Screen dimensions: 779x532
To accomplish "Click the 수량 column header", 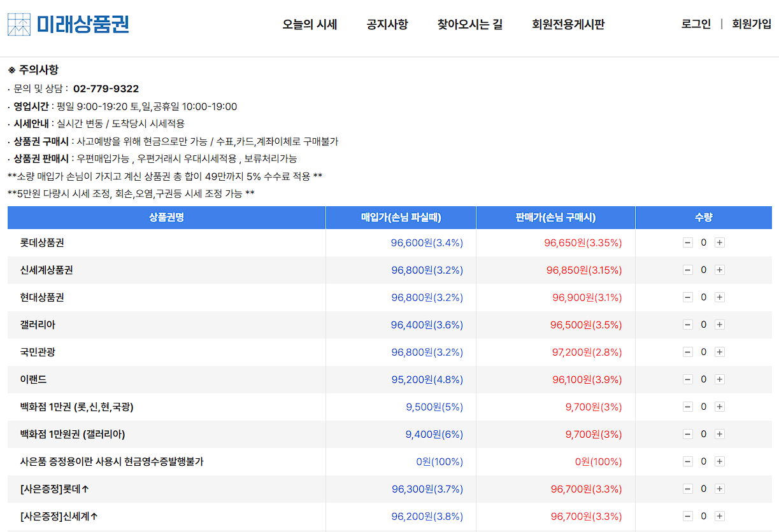I will [x=704, y=218].
